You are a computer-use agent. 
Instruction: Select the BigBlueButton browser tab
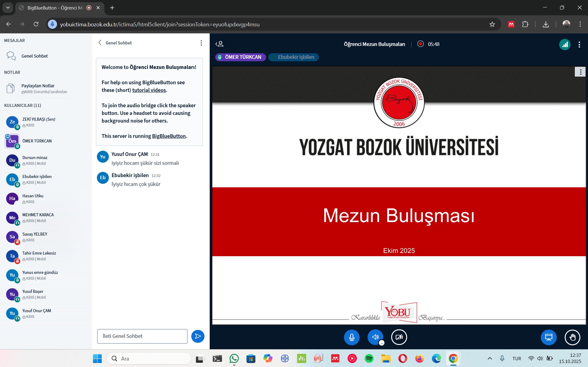(55, 8)
